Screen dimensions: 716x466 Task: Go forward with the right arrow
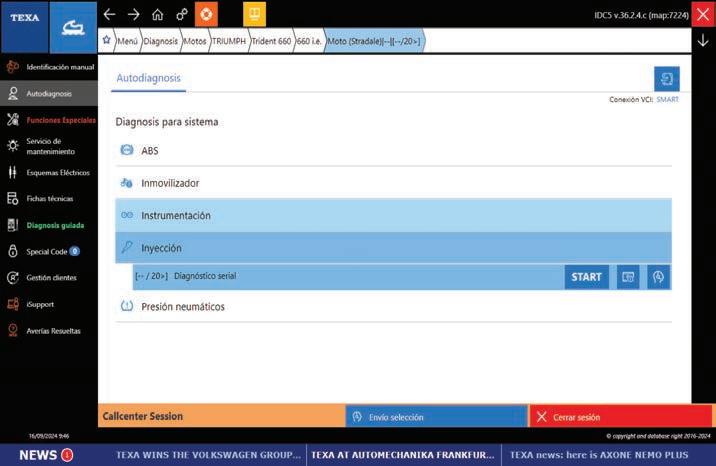coord(133,15)
